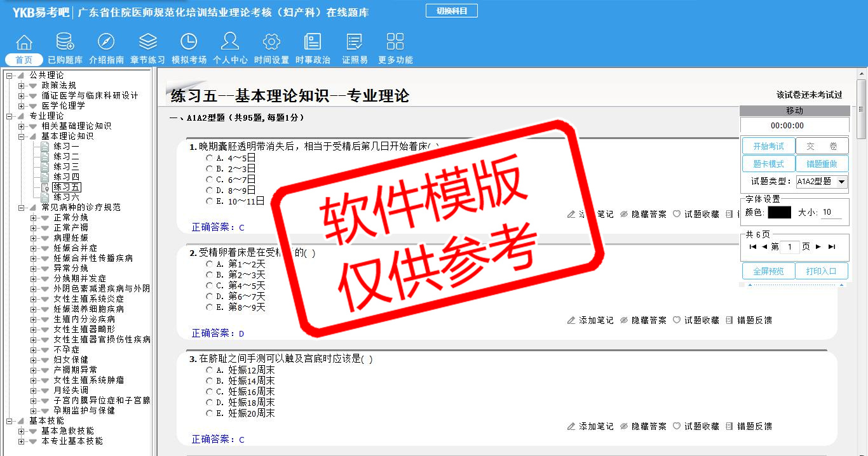Viewport: 868px width, 456px height.
Task: Click the black font color swatch
Action: 779,213
